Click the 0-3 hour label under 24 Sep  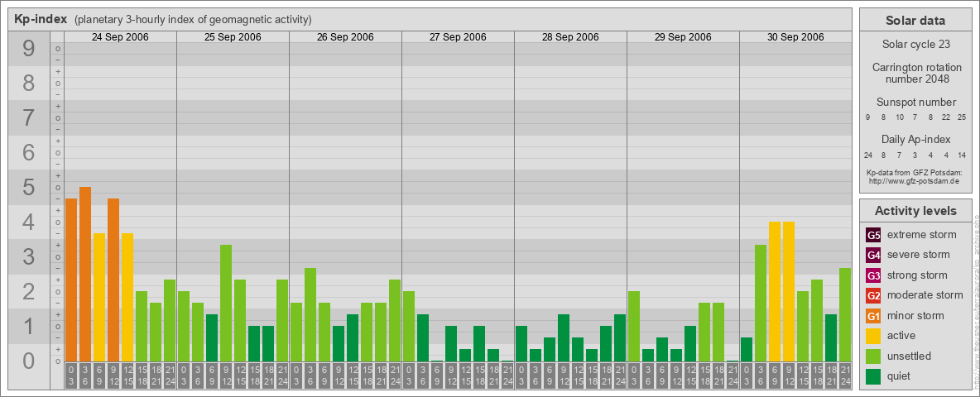pos(71,375)
